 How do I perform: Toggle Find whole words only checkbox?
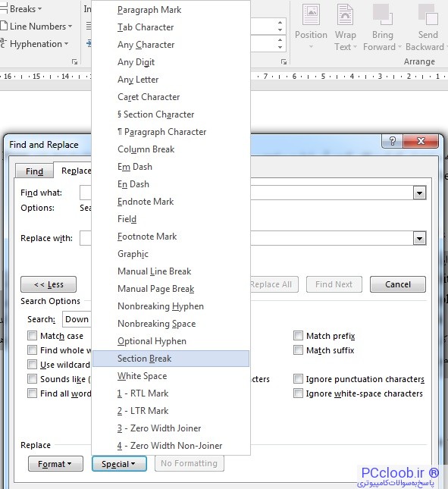coord(32,350)
